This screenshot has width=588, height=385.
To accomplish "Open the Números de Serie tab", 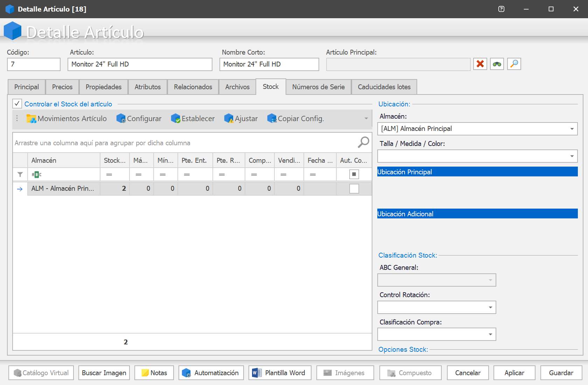I will pos(318,87).
